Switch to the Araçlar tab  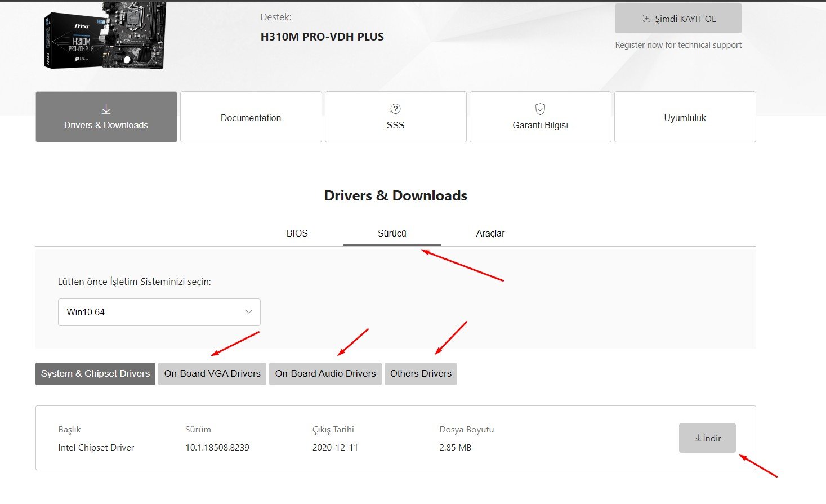pyautogui.click(x=490, y=233)
